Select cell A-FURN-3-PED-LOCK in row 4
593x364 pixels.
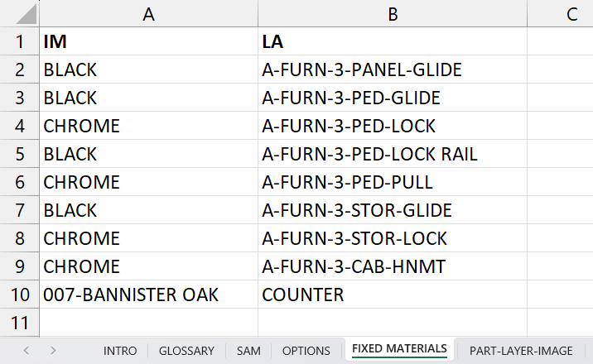(x=393, y=126)
